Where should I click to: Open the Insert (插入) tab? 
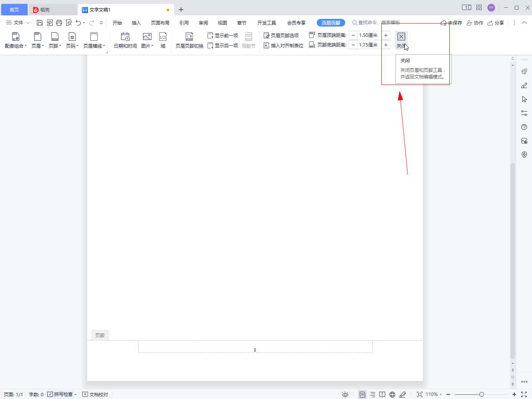(x=136, y=23)
